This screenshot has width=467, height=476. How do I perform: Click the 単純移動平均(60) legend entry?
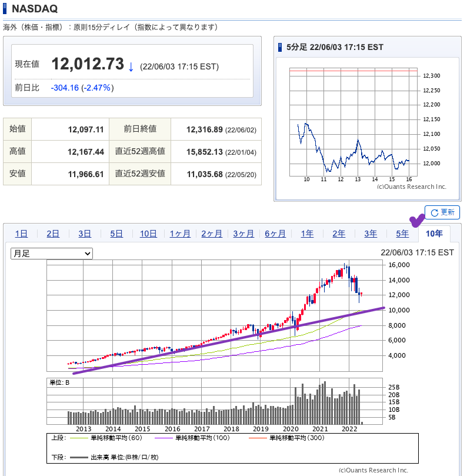coord(106,438)
